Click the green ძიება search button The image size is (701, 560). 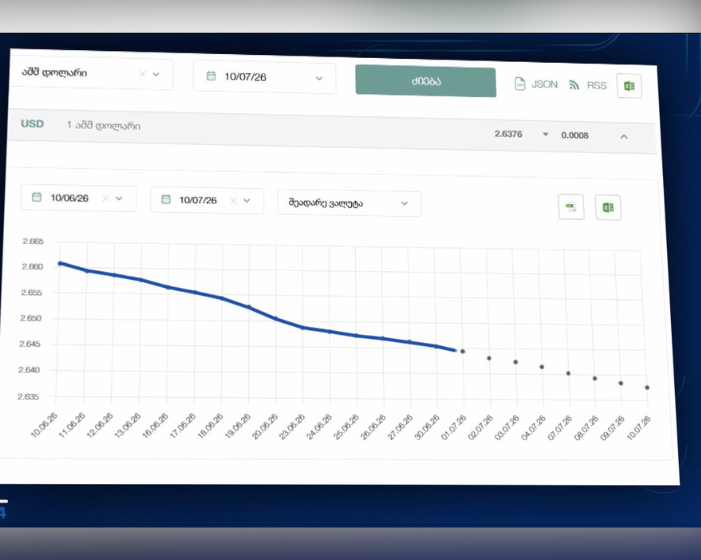pos(426,81)
